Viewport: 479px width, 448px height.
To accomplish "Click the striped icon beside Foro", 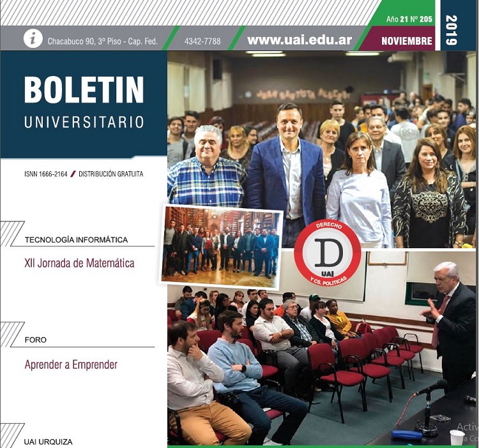I will pos(11,334).
